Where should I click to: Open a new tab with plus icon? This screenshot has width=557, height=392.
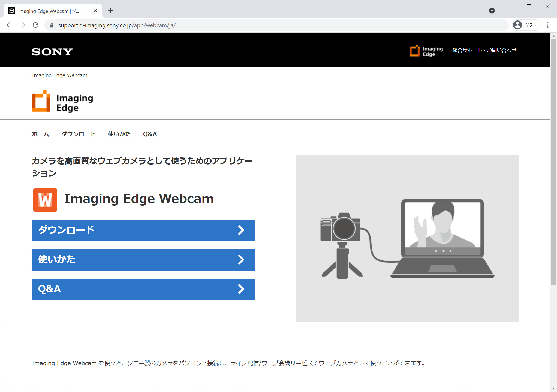[x=110, y=11]
